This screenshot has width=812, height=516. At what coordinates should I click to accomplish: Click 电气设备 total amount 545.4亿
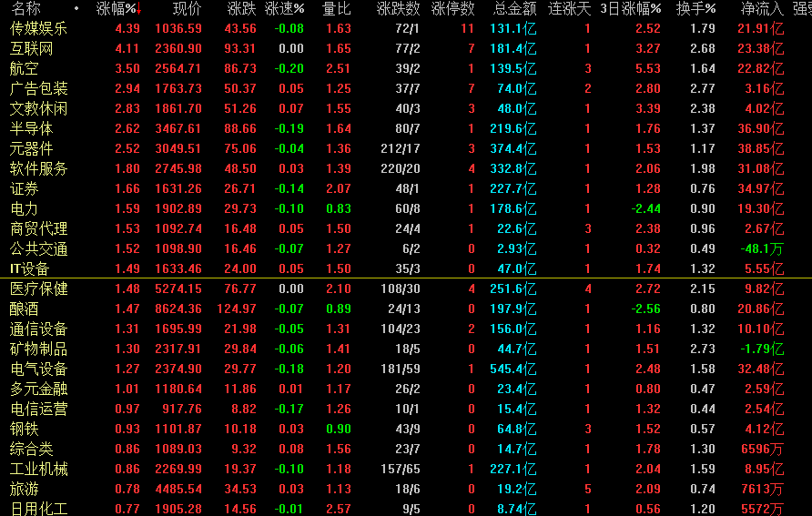(513, 369)
